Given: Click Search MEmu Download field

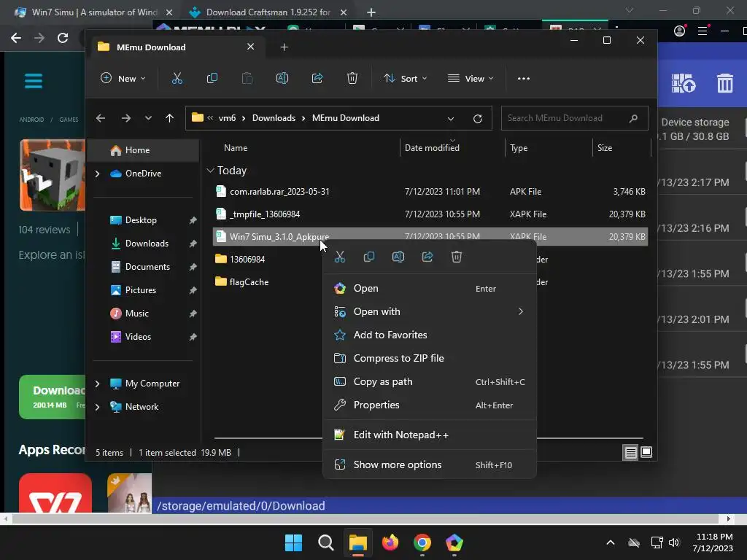Looking at the screenshot, I should [x=575, y=118].
